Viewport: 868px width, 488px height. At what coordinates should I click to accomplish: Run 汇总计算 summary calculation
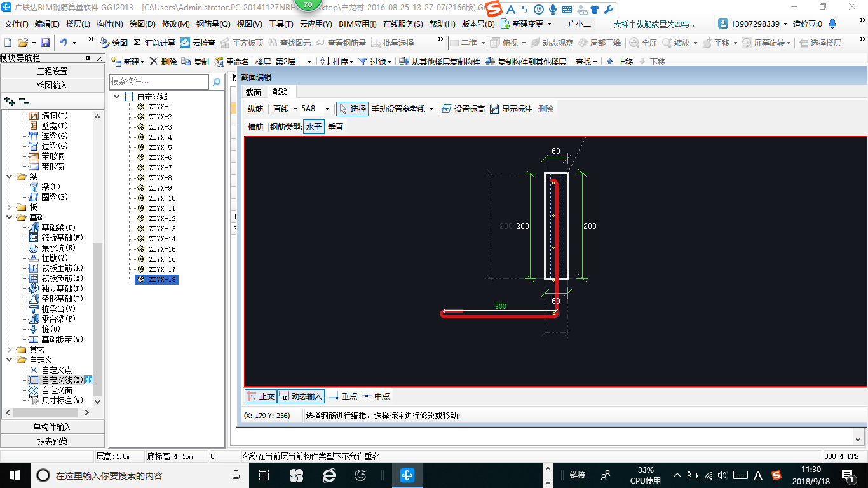tap(154, 43)
